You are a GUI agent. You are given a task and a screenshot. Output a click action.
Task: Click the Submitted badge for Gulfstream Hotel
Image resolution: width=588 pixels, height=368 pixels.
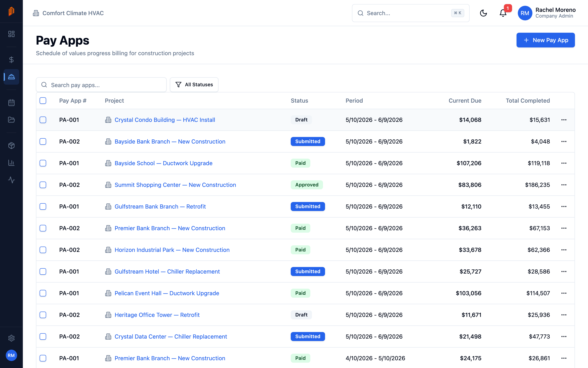[308, 271]
